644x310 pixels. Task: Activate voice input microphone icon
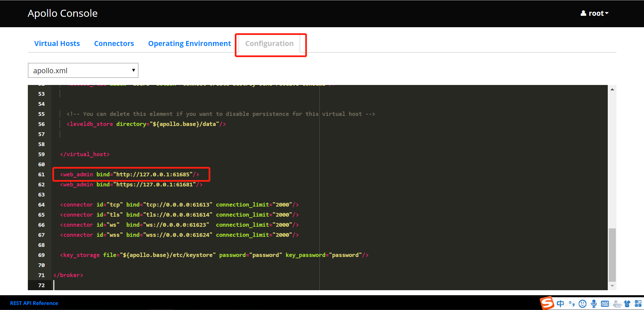[594, 304]
